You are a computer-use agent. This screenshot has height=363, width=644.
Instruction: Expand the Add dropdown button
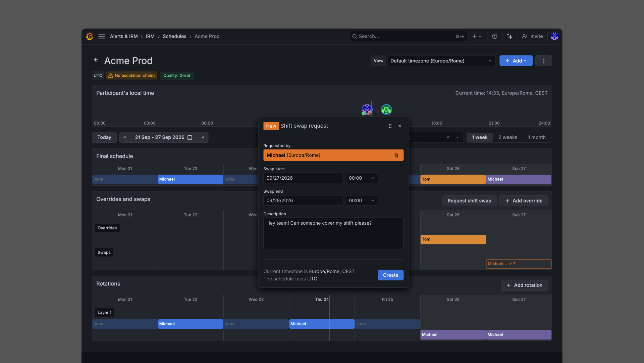point(516,61)
